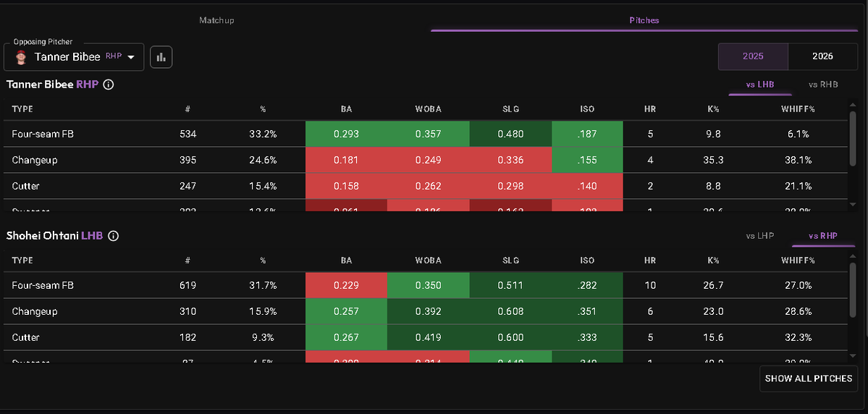Click the 619 pitch count cell
This screenshot has height=414, width=868.
(x=187, y=286)
